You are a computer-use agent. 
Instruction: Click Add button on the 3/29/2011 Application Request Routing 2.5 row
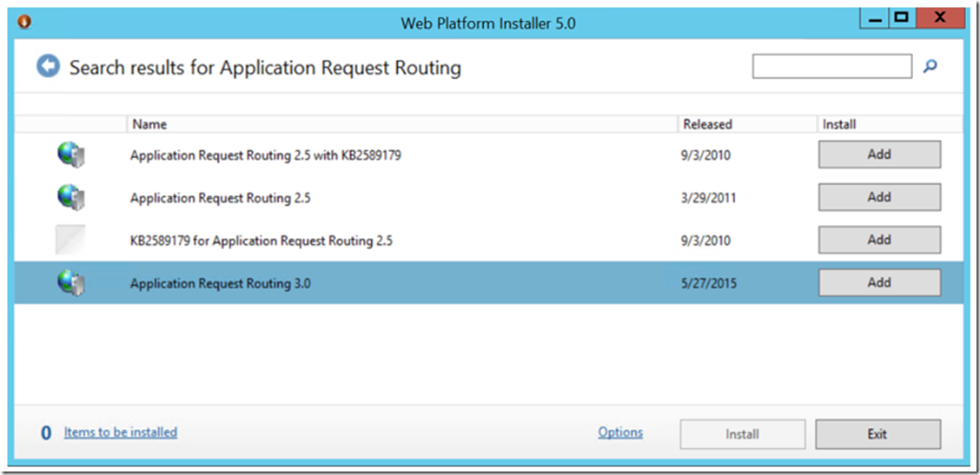point(879,197)
